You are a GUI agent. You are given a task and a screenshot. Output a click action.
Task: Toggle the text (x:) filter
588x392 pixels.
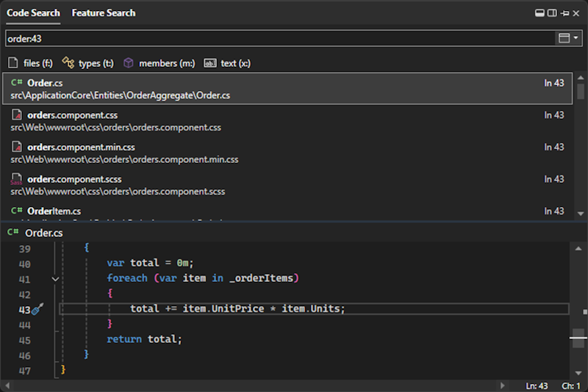(227, 63)
